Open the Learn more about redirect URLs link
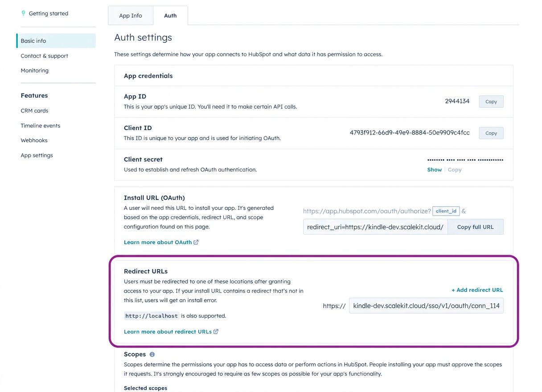 point(167,331)
